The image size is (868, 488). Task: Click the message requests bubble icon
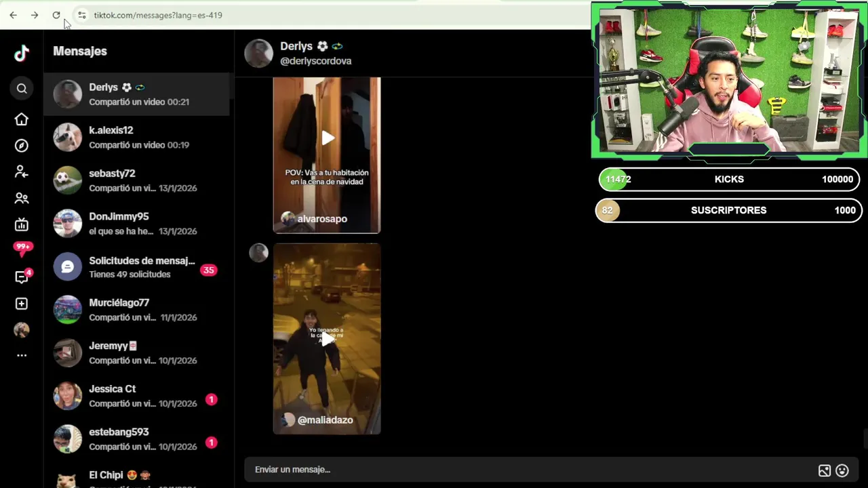(x=68, y=267)
